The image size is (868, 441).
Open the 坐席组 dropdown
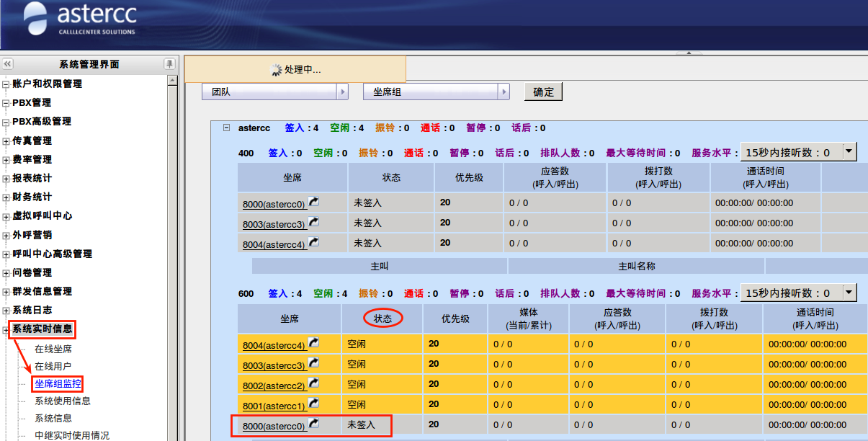[x=504, y=92]
